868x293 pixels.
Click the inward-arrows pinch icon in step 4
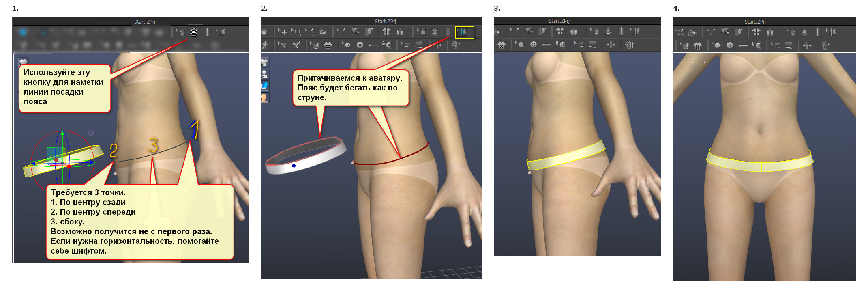point(807,45)
